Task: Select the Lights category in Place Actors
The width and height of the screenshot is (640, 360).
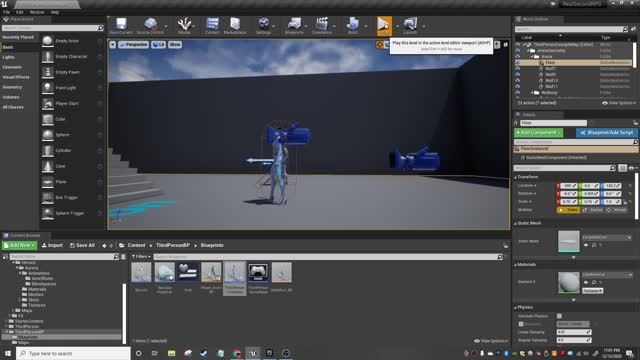Action: point(9,57)
